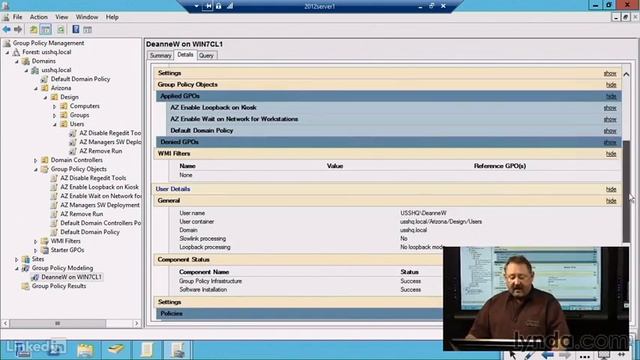The image size is (640, 360).
Task: Click the report vertical scrollbar
Action: [626, 191]
